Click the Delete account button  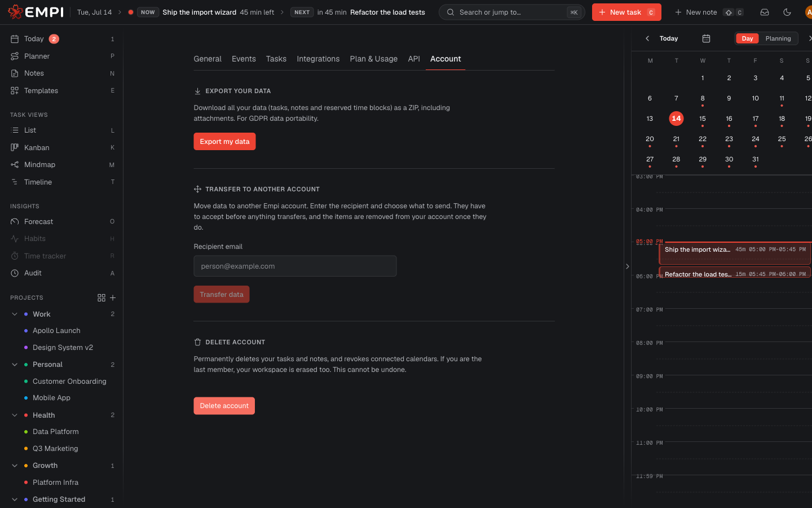[x=224, y=406]
